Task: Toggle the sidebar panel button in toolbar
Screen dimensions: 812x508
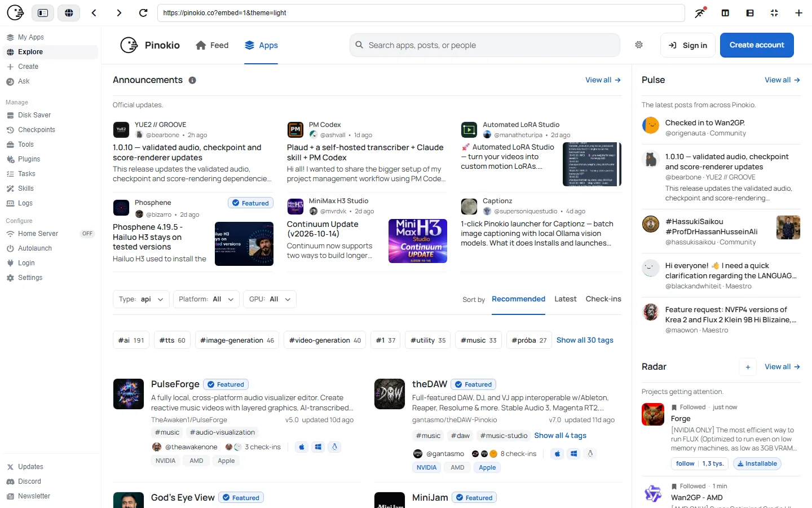Action: pyautogui.click(x=43, y=12)
